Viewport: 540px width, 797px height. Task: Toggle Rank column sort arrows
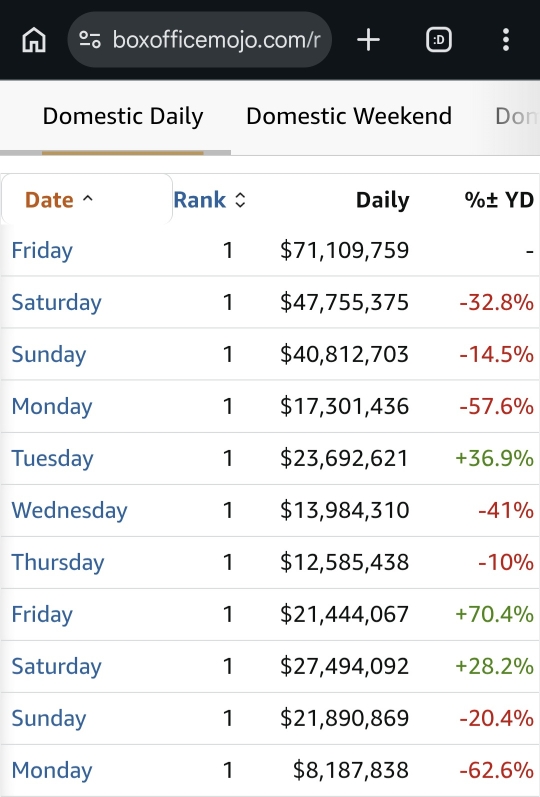240,200
